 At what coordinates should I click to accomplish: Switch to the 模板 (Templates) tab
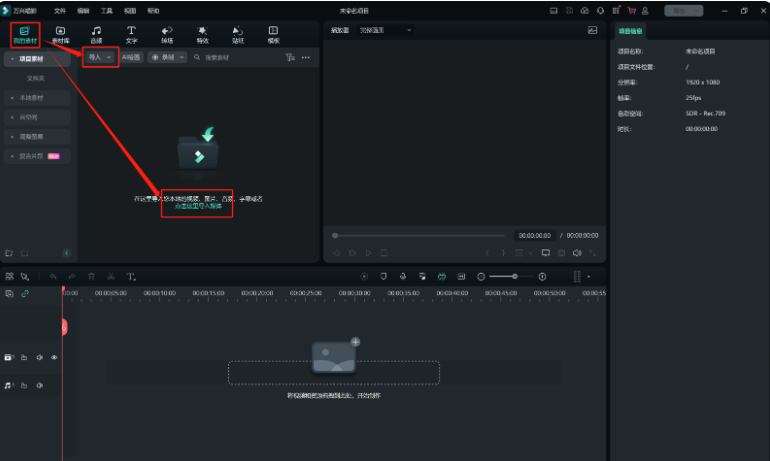coord(273,34)
